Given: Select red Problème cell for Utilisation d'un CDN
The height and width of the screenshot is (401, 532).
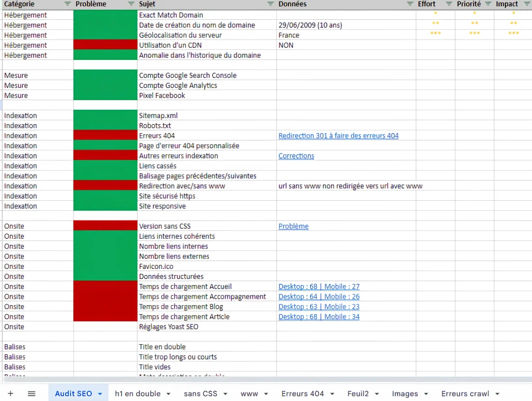Looking at the screenshot, I should 105,45.
